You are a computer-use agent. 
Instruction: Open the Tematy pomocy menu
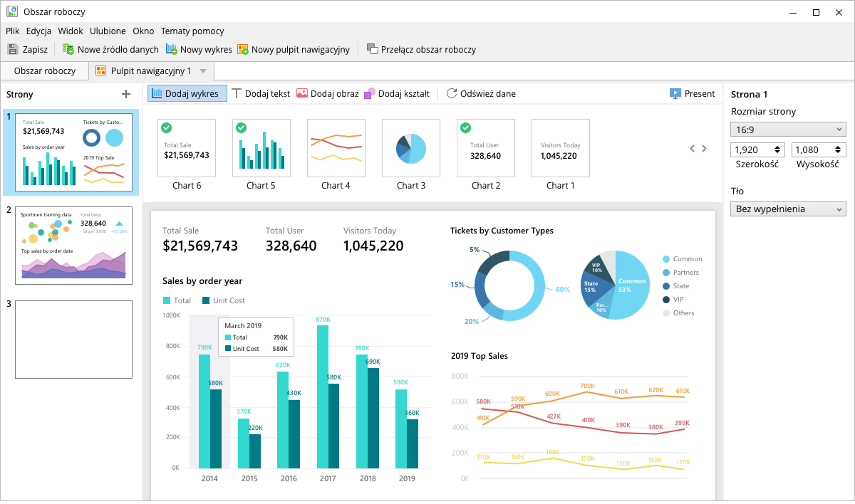[192, 31]
